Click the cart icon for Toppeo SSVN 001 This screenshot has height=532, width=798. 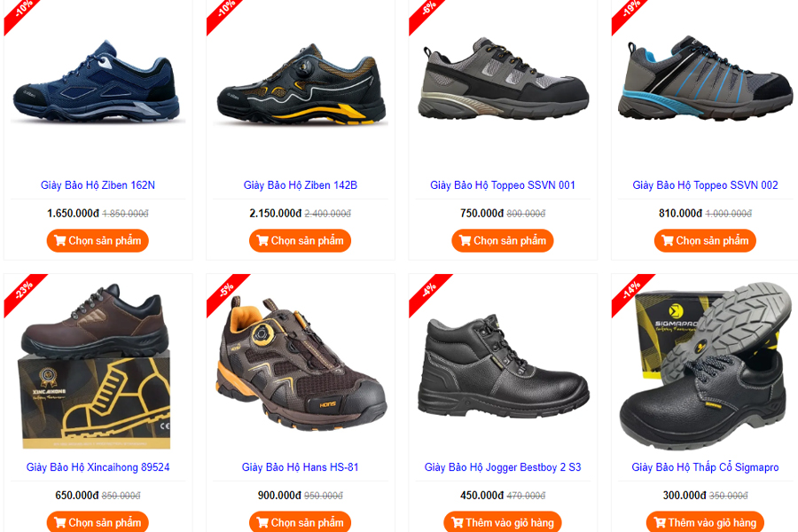465,240
